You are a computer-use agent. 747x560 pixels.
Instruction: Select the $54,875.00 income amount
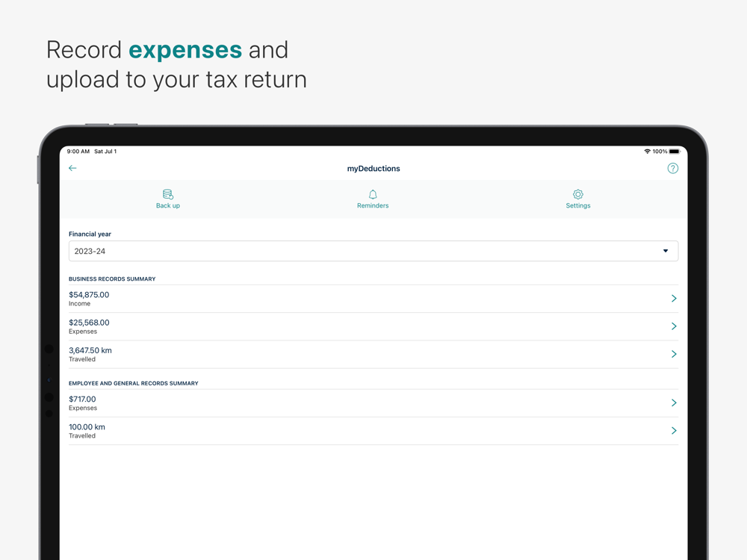89,295
